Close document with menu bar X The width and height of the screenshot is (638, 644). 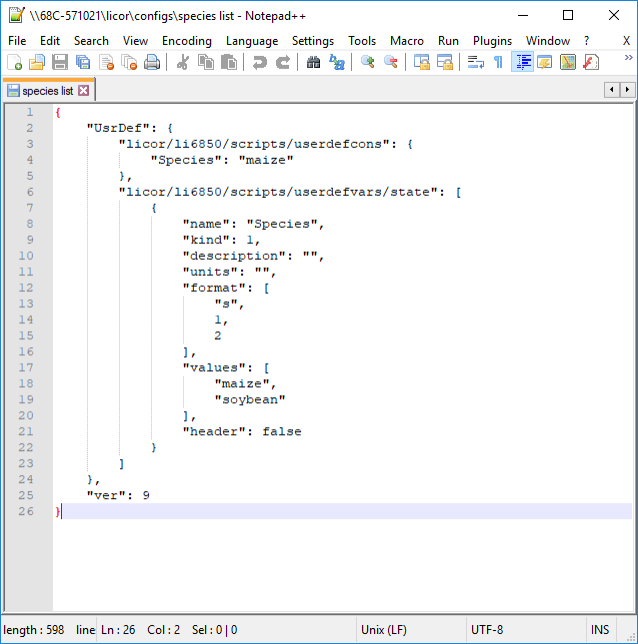[626, 41]
